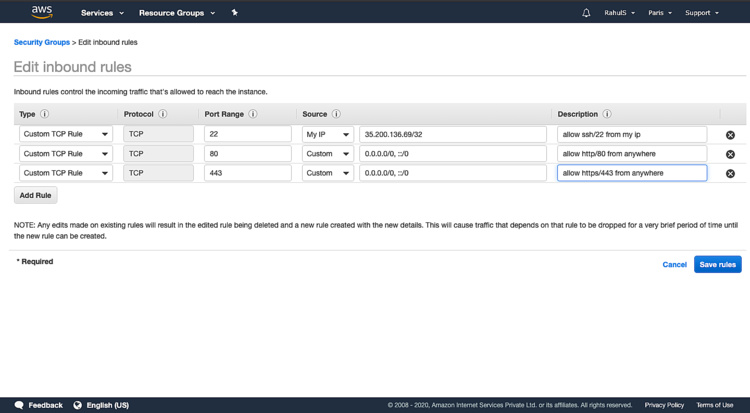Expand Type dropdown for port 443 rule

click(x=66, y=173)
